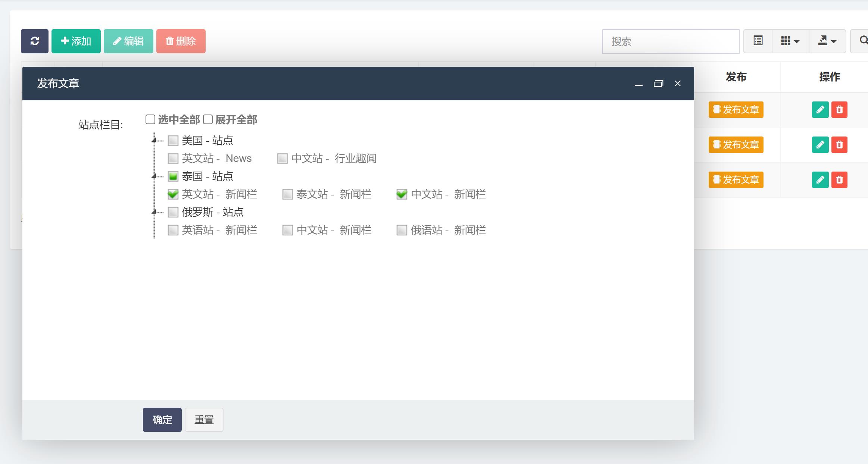Click red trash icon in third row
Screen dimensions: 868x464
click(839, 180)
